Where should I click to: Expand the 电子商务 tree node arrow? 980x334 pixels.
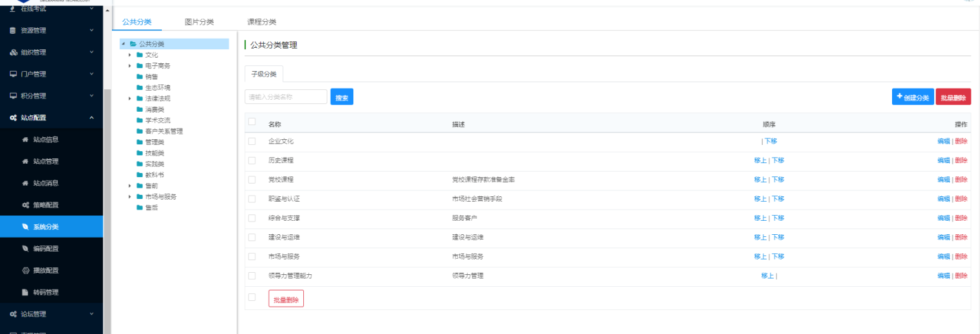click(x=129, y=65)
